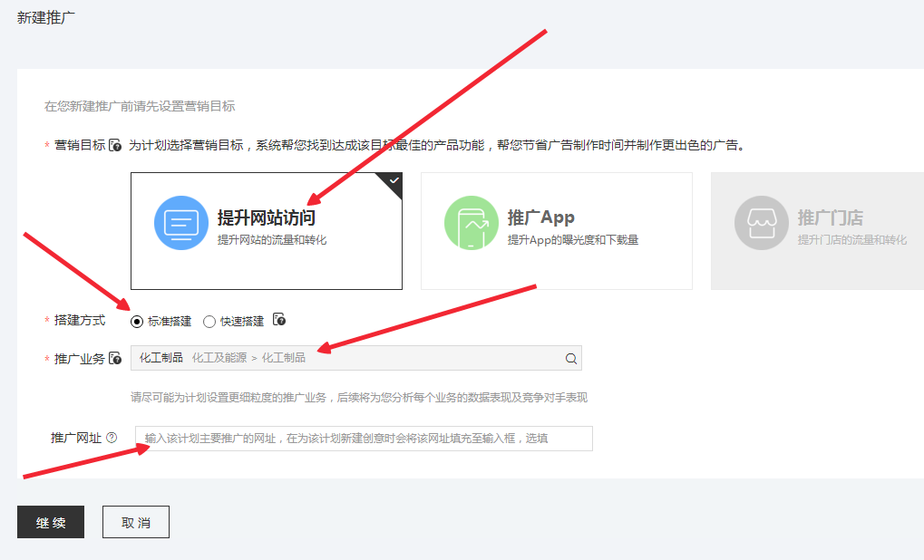Screen dimensions: 924x560
Task: Select the 推广App marketing goal card
Action: 557,231
